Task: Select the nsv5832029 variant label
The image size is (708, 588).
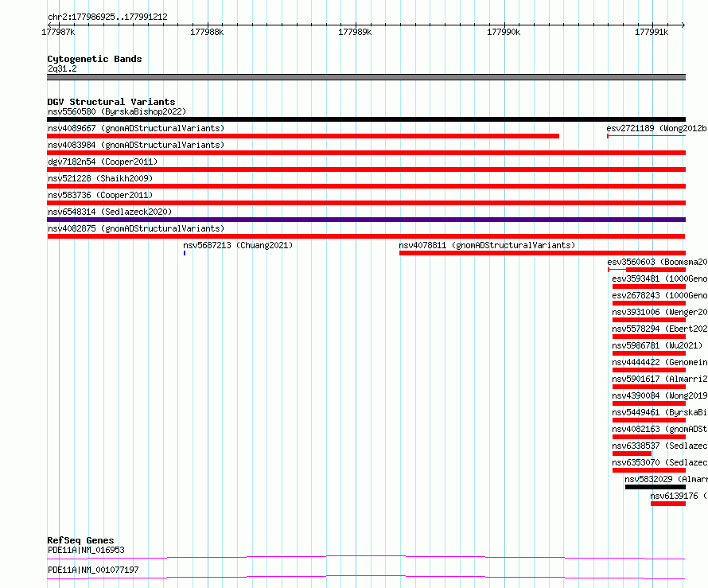Action: coord(666,479)
